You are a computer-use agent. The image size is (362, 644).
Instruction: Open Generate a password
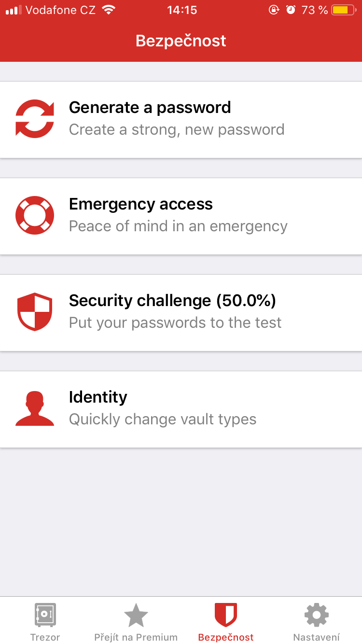click(181, 120)
